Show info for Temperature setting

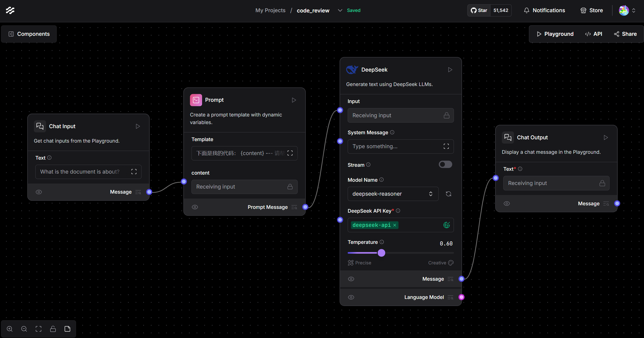coord(382,242)
